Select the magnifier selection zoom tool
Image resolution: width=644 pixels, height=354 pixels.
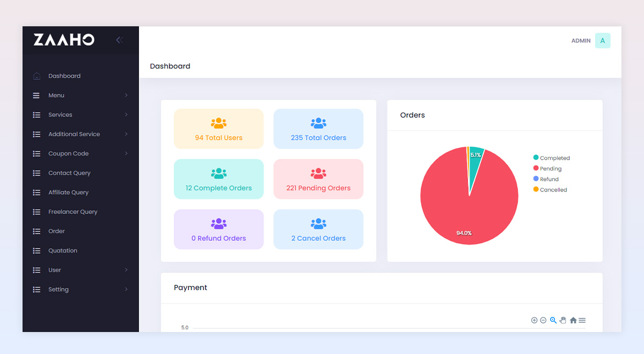(553, 320)
